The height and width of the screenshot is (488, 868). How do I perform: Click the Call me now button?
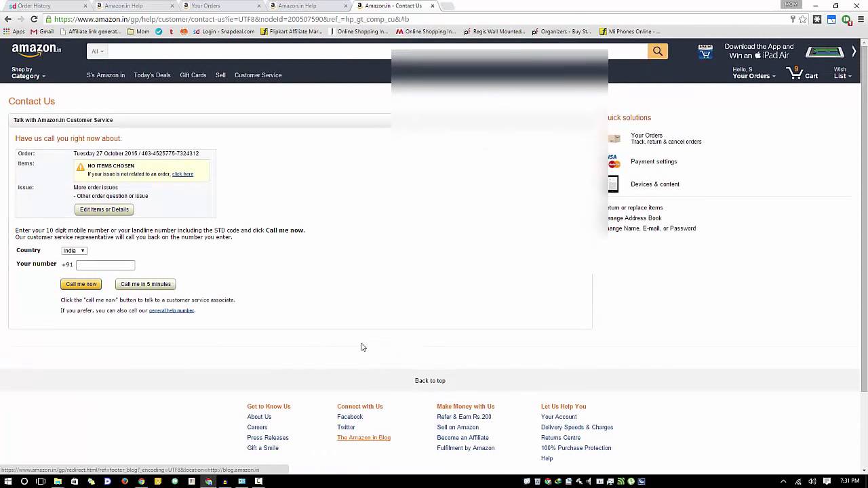tap(81, 284)
